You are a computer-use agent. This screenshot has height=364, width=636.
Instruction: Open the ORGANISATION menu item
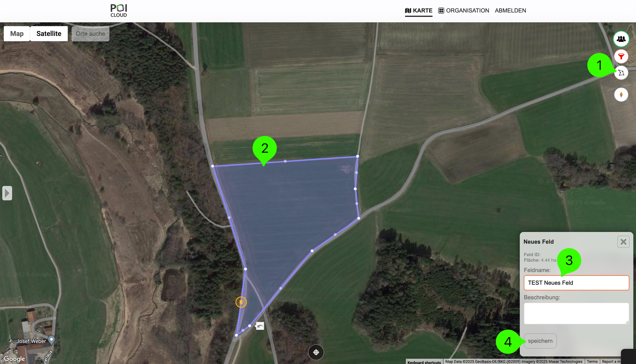pyautogui.click(x=464, y=11)
